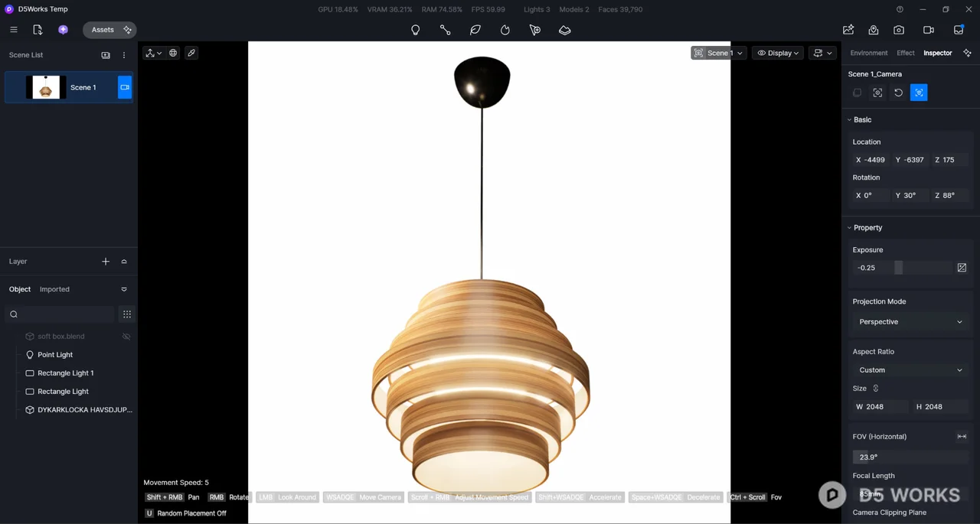980x524 pixels.
Task: Open the Aspect Ratio Custom dropdown
Action: point(910,370)
